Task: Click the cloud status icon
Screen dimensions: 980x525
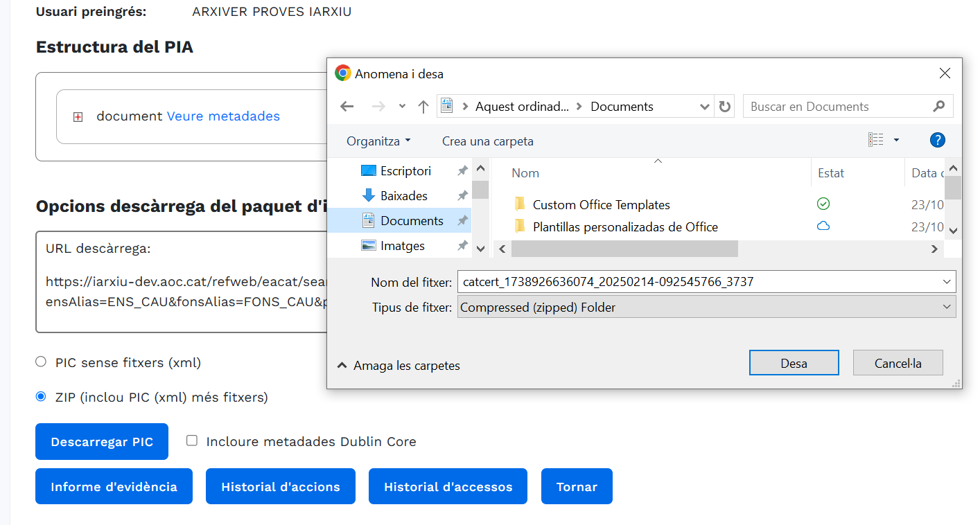Action: click(823, 226)
